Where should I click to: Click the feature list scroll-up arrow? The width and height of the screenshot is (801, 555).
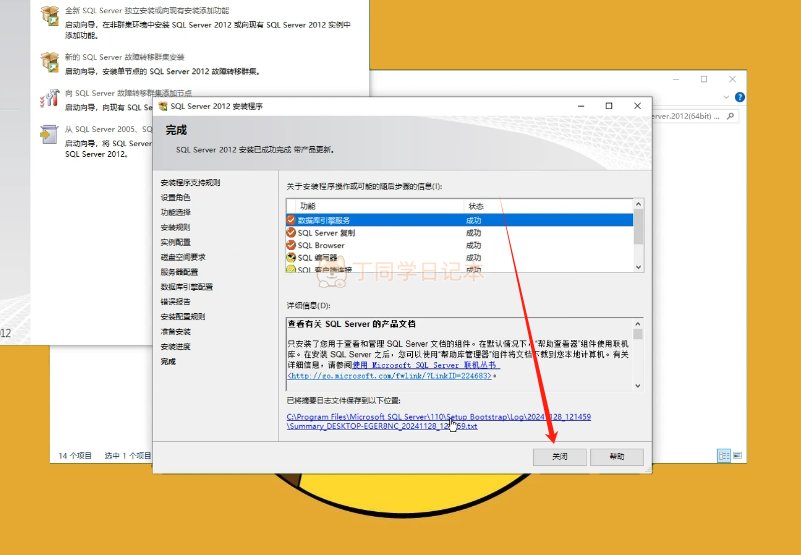638,204
